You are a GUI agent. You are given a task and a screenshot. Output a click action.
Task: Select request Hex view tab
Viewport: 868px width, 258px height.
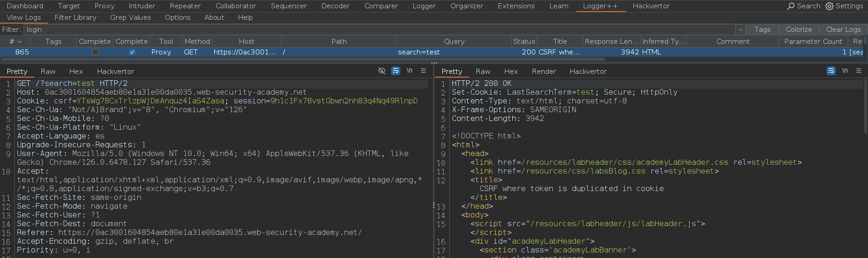click(x=76, y=72)
